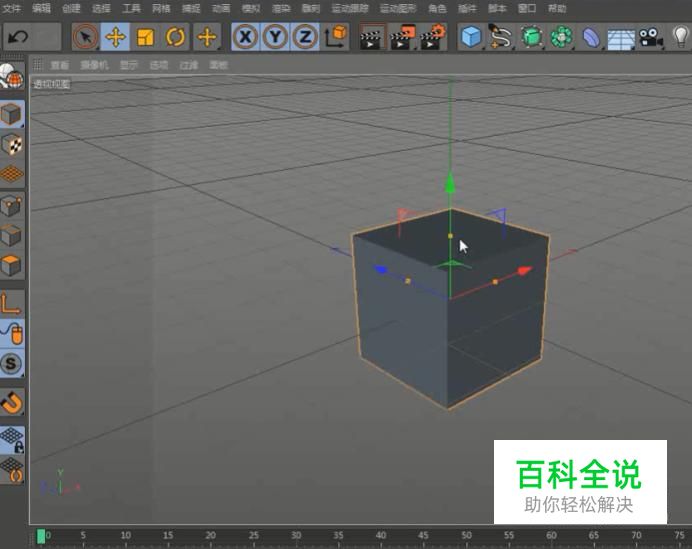
Task: Open the viewport 选项 menu
Action: tap(159, 65)
